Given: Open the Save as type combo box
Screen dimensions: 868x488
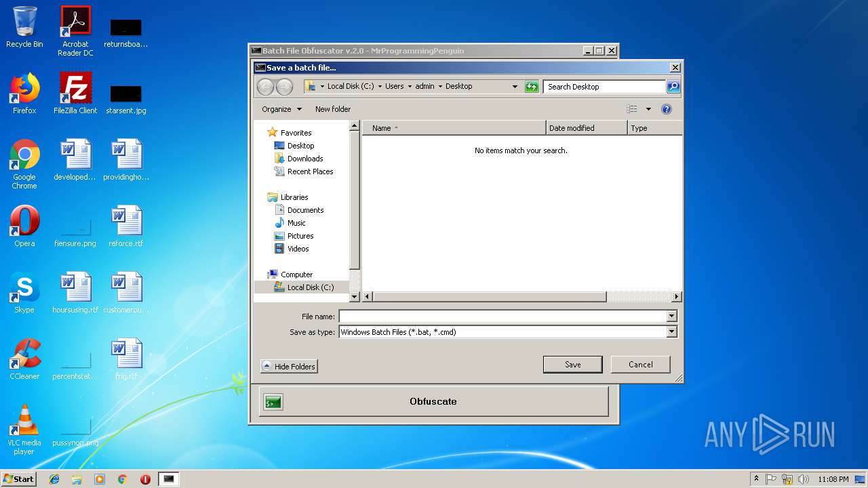Looking at the screenshot, I should 508,332.
